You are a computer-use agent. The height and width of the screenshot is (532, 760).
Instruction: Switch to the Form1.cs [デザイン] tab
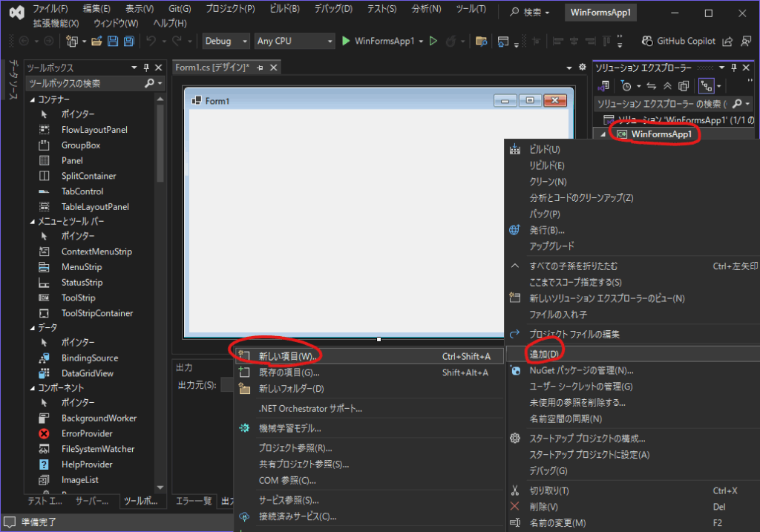pos(212,68)
